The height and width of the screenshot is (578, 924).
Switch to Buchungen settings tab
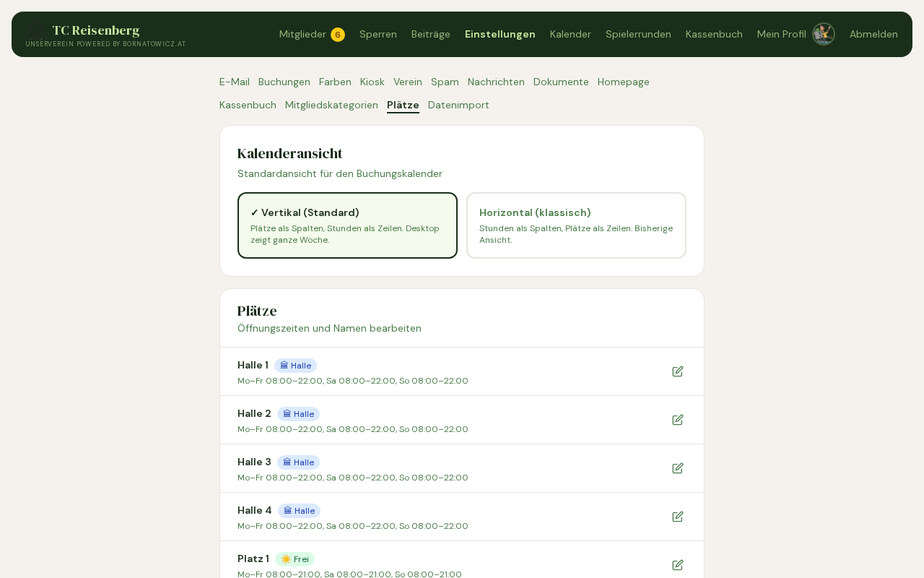(284, 82)
